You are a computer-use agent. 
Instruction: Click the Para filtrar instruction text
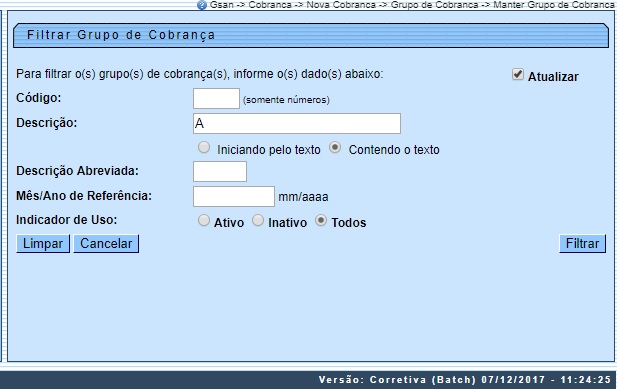click(200, 74)
